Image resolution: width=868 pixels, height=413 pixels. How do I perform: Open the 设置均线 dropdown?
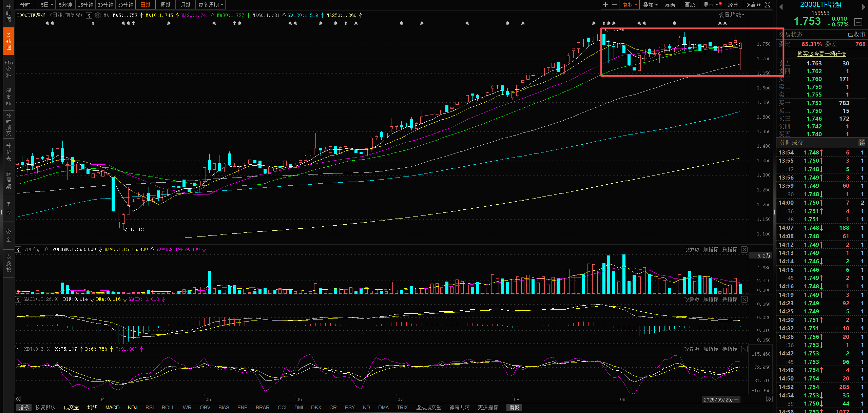point(731,15)
